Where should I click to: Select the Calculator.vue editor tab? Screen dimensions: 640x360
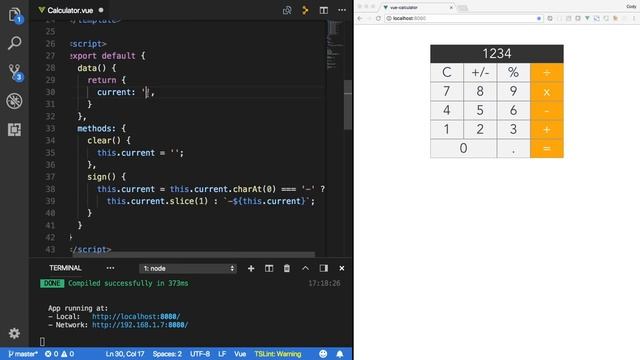click(70, 10)
